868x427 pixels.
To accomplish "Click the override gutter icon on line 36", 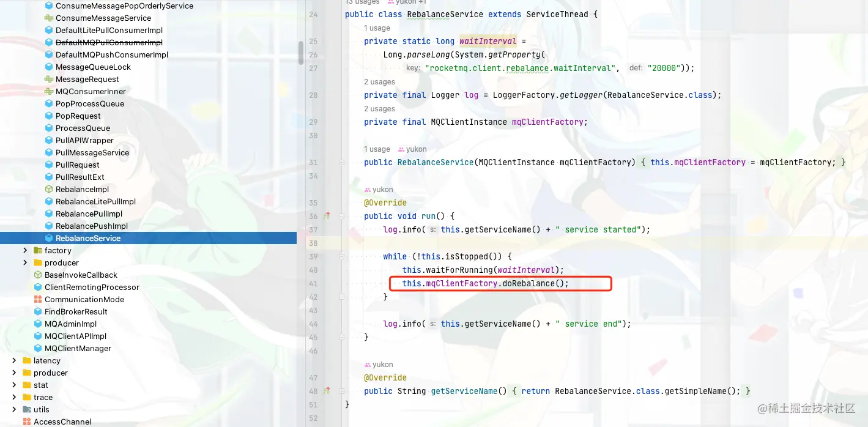I will click(x=327, y=216).
